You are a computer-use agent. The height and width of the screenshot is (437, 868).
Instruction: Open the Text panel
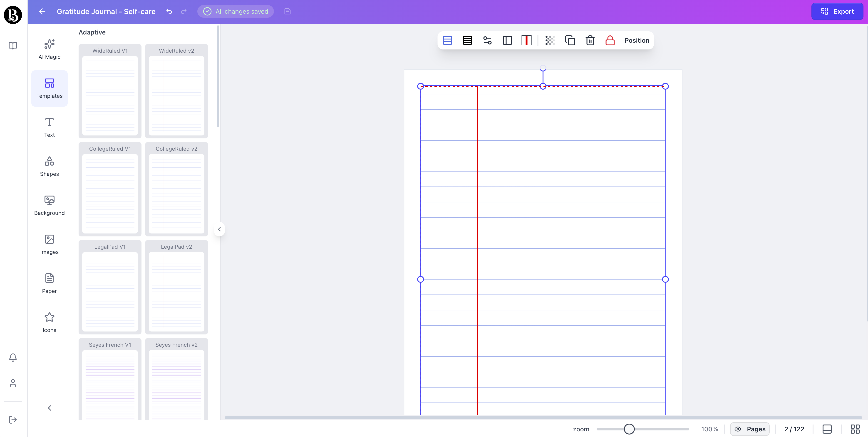tap(49, 127)
